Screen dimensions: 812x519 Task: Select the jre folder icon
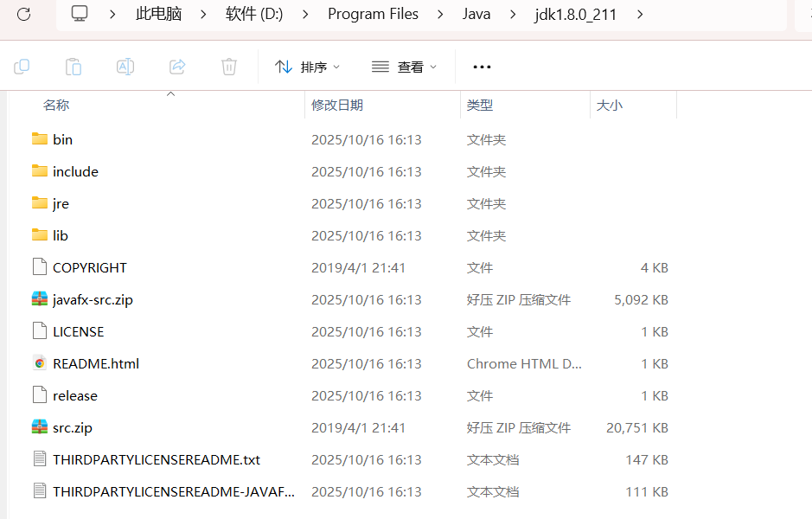(40, 203)
